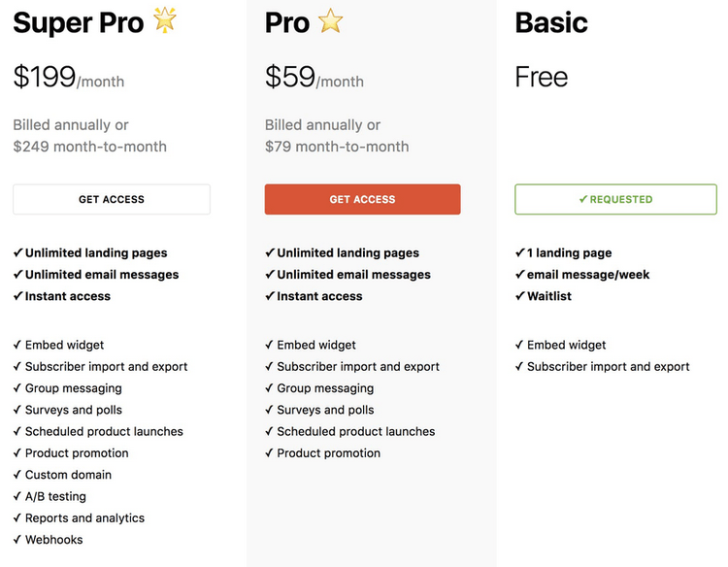This screenshot has width=728, height=567.
Task: Click the Super Pro plan heading
Action: click(x=78, y=21)
